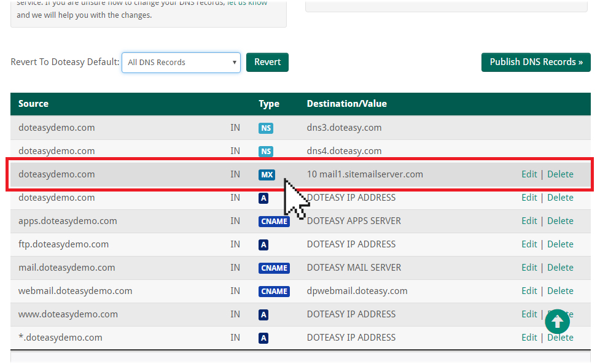Delete the MX record for mail1.sitemailserver.com

click(560, 174)
